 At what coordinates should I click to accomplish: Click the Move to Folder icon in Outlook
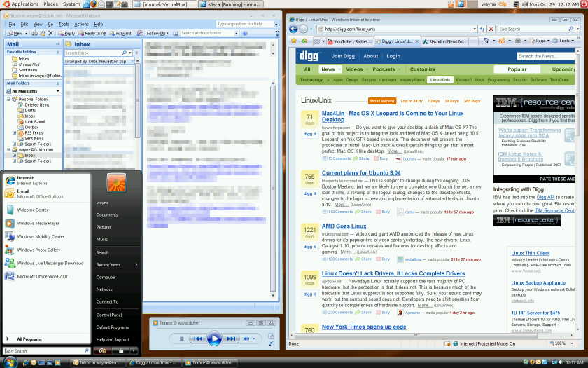[43, 33]
